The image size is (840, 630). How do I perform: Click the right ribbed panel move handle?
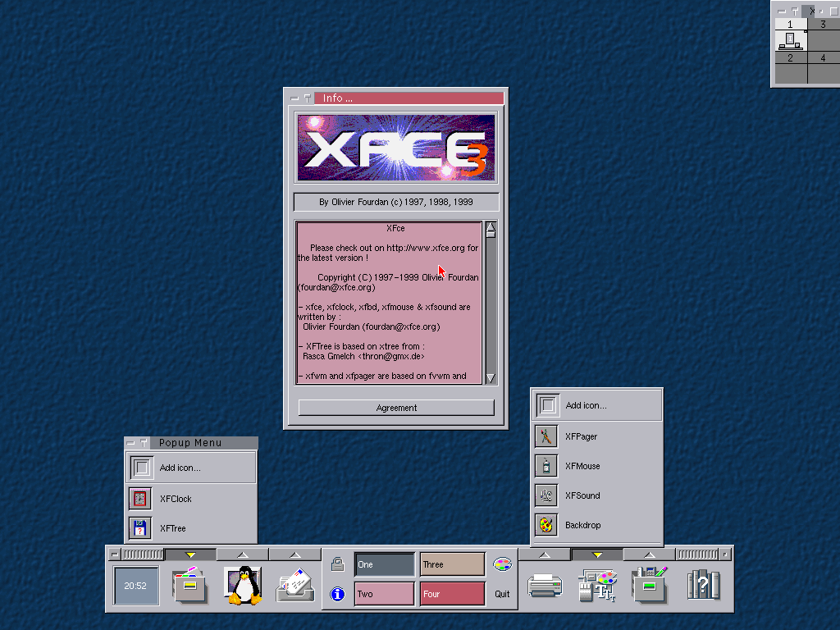[x=697, y=555]
